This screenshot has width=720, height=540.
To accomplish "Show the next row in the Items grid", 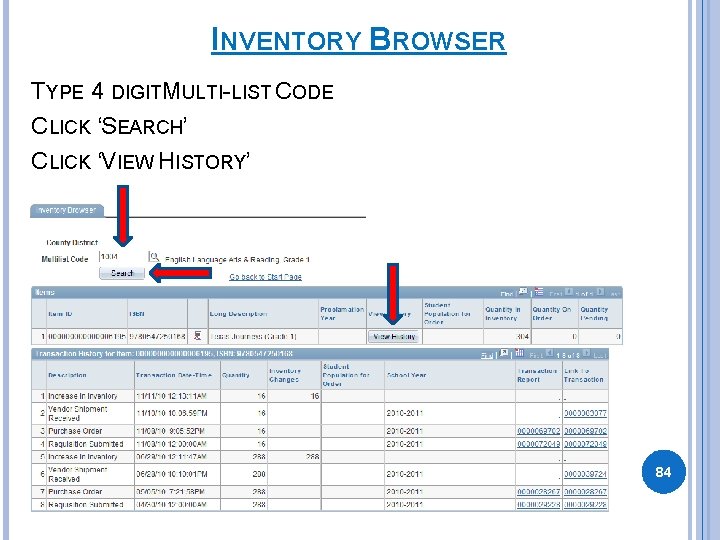I will 600,292.
